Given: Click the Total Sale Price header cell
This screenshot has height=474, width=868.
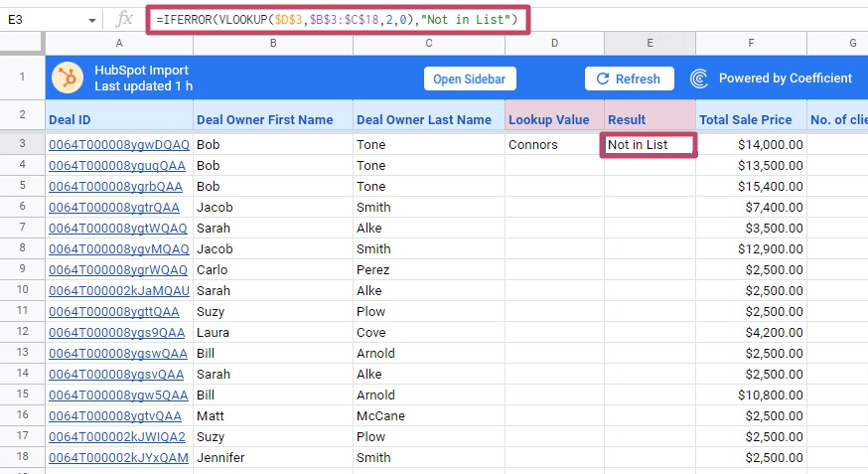Looking at the screenshot, I should point(746,119).
